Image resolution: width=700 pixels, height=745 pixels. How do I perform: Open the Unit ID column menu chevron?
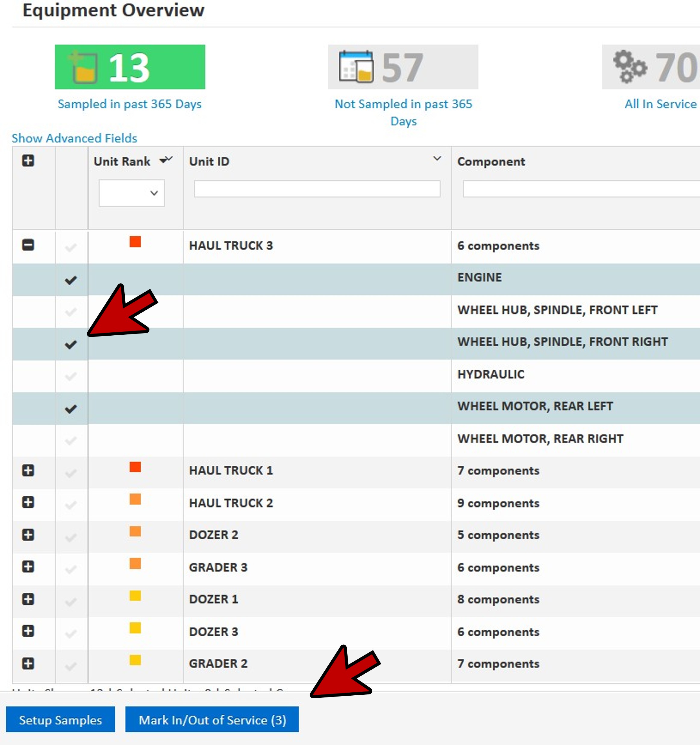click(x=437, y=159)
